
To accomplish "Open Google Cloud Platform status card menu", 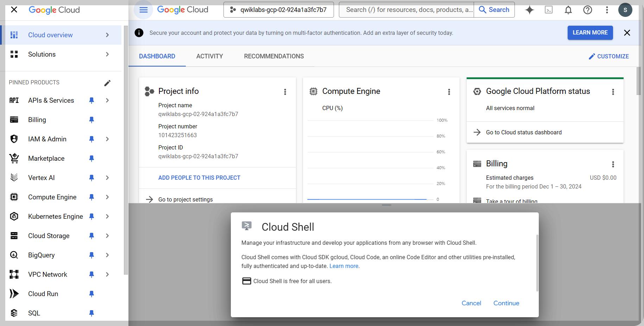I will [x=613, y=92].
